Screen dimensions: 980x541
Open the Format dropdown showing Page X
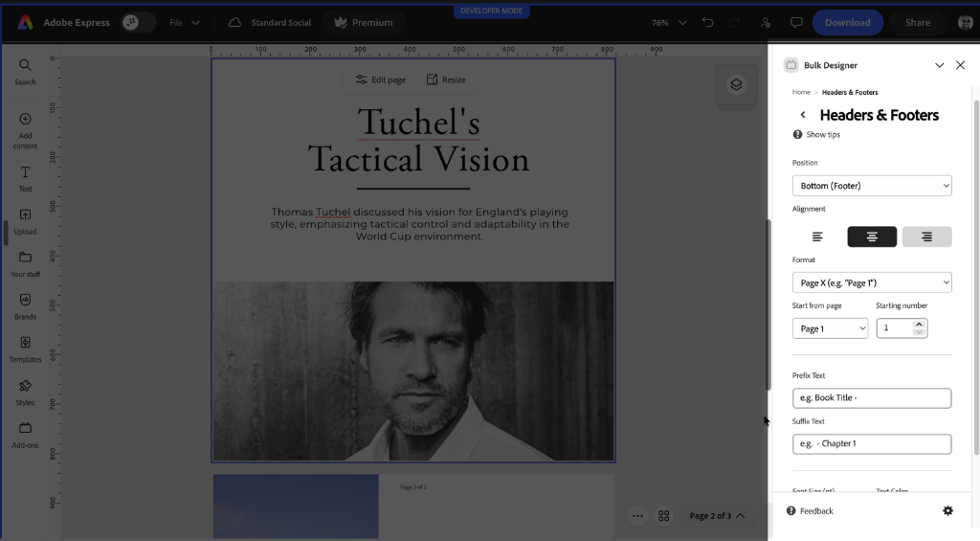tap(872, 282)
